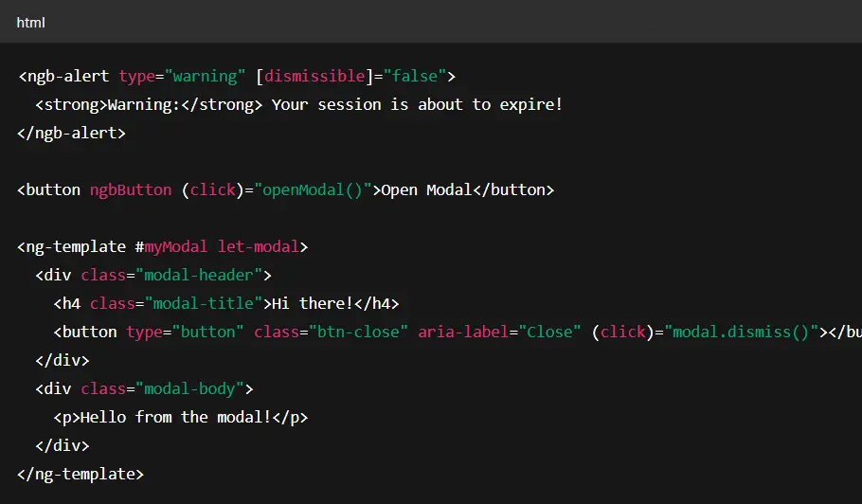Click the "modal-header" class value
This screenshot has width=862, height=504.
[x=199, y=275]
